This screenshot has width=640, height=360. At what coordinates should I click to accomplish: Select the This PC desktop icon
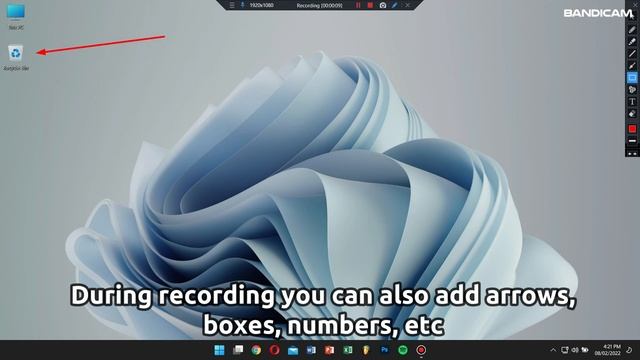click(x=16, y=16)
